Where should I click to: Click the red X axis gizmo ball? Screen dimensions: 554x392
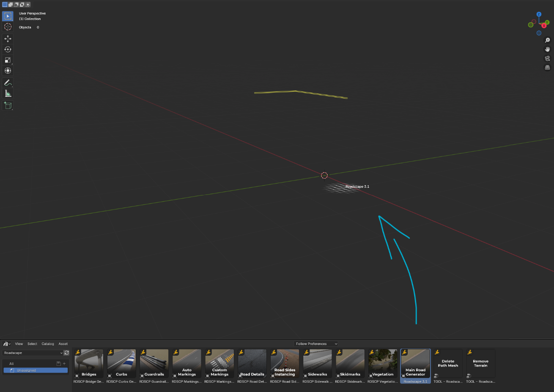pyautogui.click(x=544, y=26)
